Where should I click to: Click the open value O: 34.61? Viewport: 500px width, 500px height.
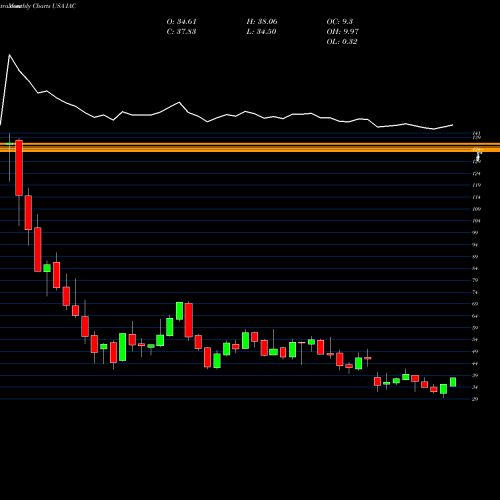[181, 22]
